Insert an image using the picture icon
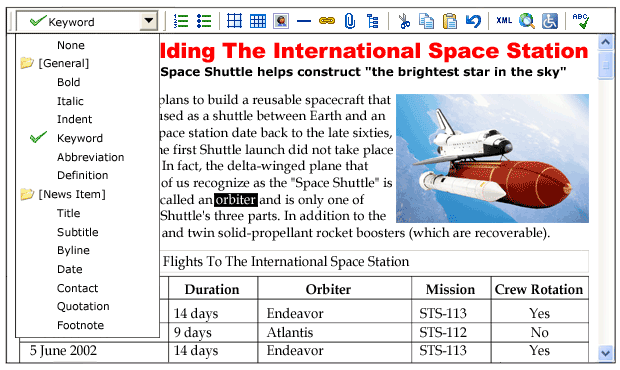This screenshot has height=370, width=620. tap(281, 21)
